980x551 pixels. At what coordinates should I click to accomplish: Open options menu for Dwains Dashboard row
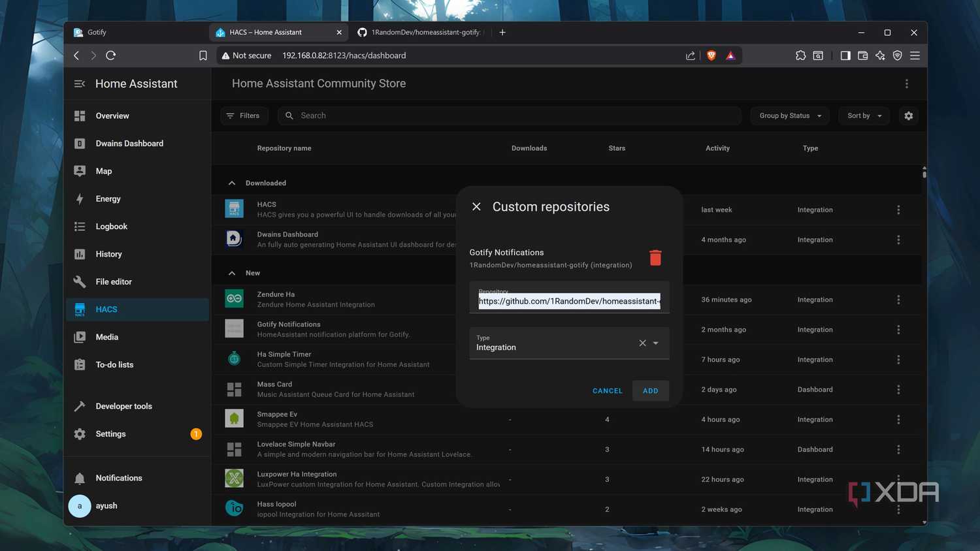pos(898,240)
